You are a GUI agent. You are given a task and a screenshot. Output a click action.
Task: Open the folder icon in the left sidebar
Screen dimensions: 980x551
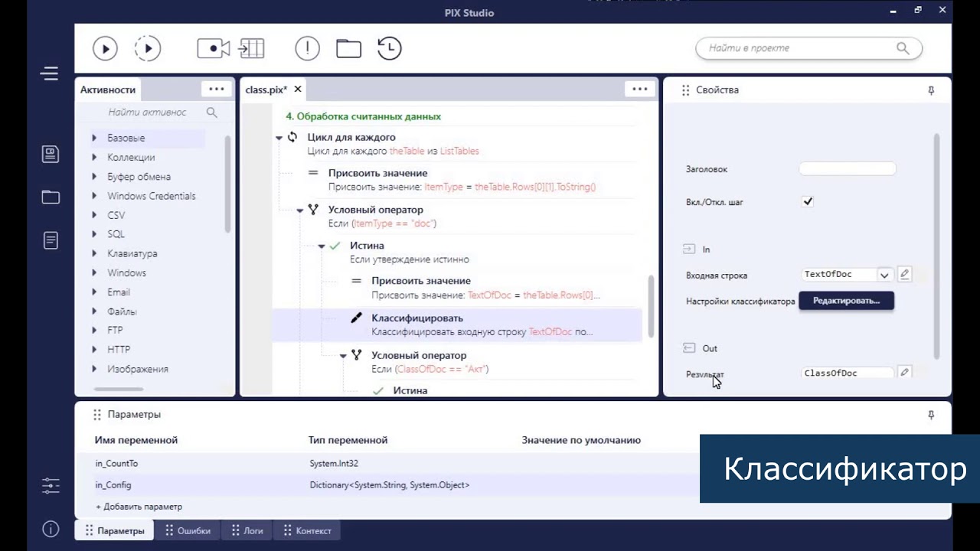[x=51, y=197]
